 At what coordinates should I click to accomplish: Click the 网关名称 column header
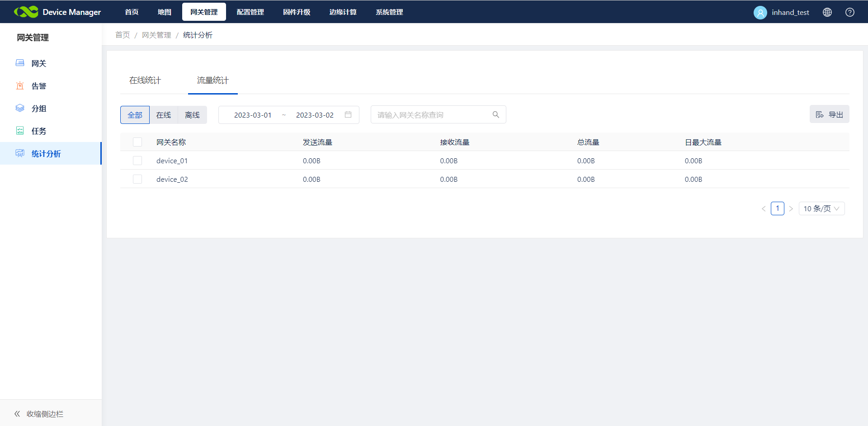[171, 142]
